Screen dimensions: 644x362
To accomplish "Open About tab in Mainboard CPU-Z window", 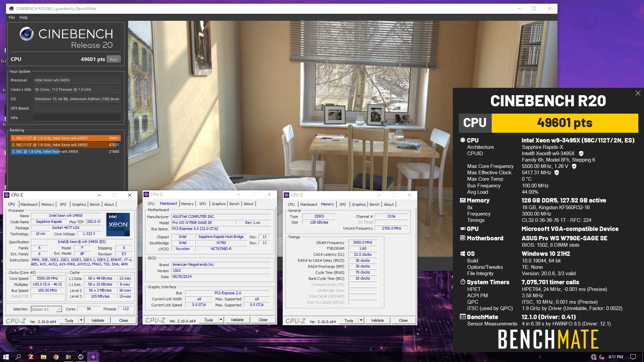I will (249, 204).
